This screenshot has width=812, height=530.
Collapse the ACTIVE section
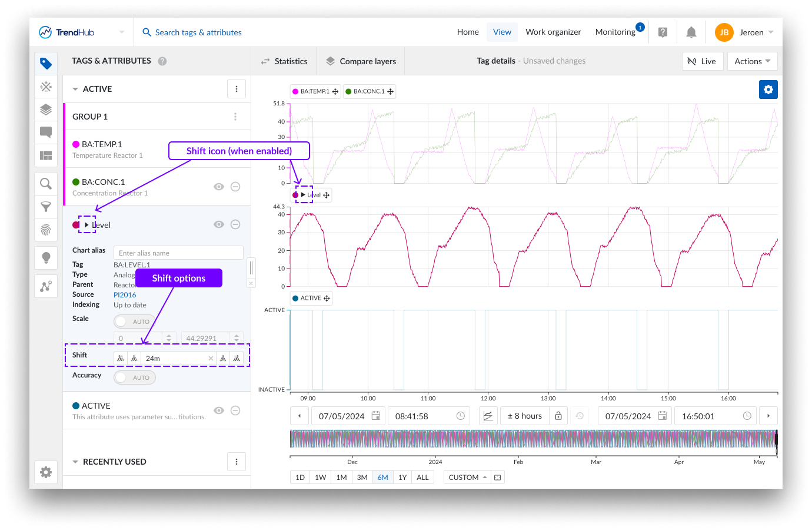tap(75, 90)
